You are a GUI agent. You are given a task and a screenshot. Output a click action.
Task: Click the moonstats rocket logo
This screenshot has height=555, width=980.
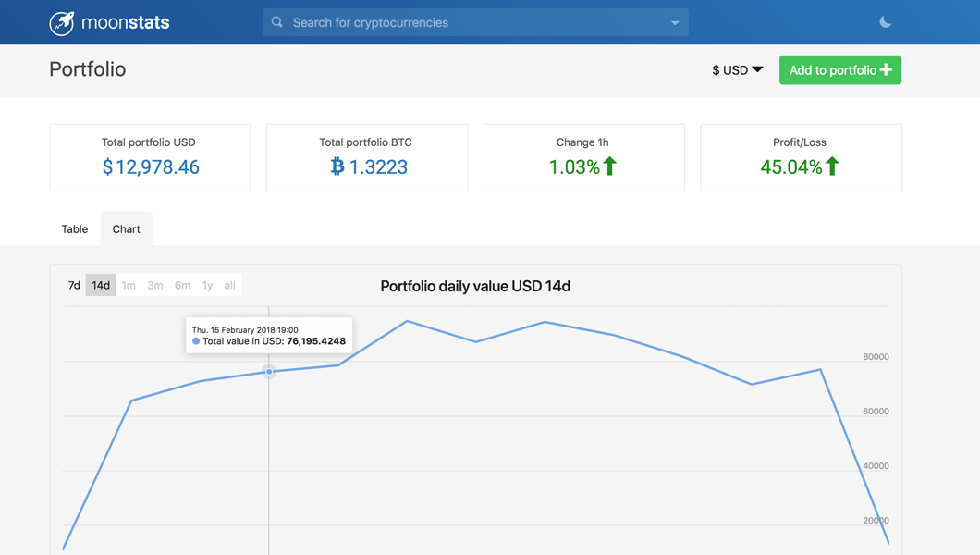pyautogui.click(x=61, y=20)
